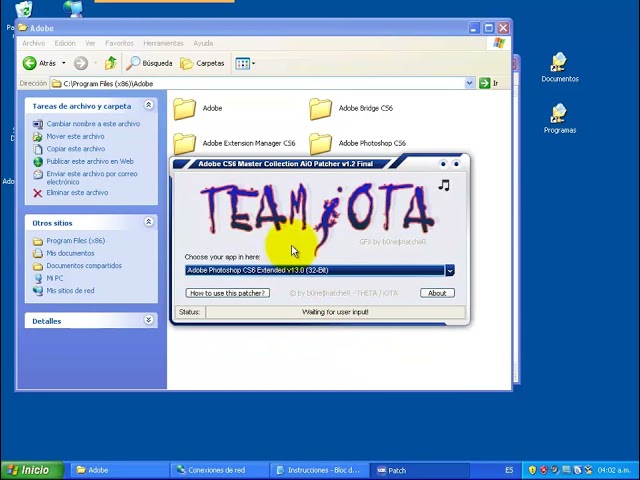The width and height of the screenshot is (640, 480).
Task: Switch to Instrucciones Bloc de notas taskbar item
Action: click(x=318, y=470)
